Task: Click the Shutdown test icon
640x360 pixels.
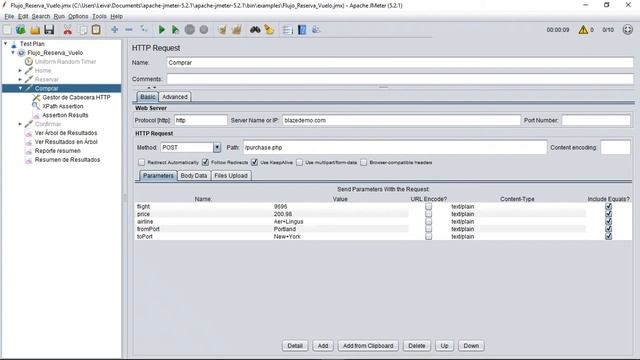Action: coord(204,30)
